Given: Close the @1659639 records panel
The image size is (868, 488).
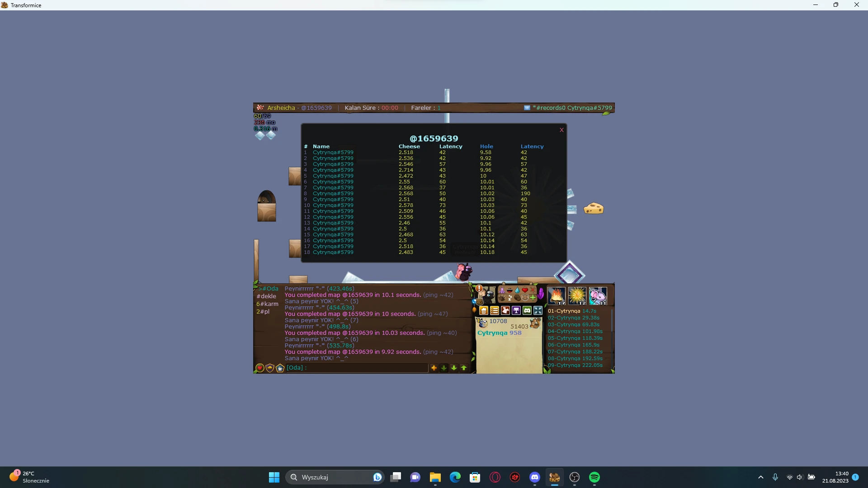Looking at the screenshot, I should pos(562,130).
